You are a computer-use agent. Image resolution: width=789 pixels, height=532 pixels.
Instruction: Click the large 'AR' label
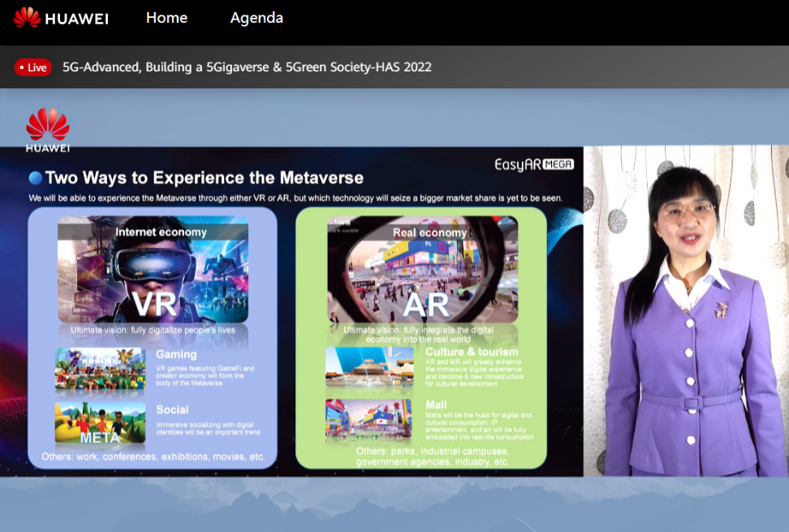pyautogui.click(x=425, y=305)
